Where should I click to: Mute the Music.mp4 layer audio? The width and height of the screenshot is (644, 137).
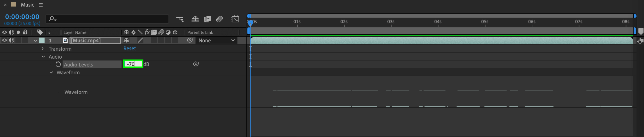[11, 40]
